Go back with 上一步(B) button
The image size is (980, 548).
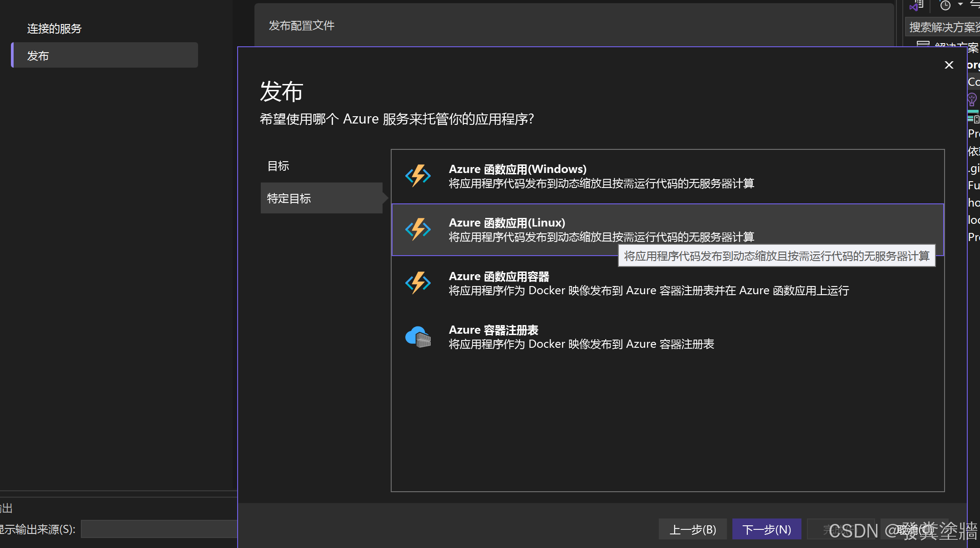coord(693,529)
